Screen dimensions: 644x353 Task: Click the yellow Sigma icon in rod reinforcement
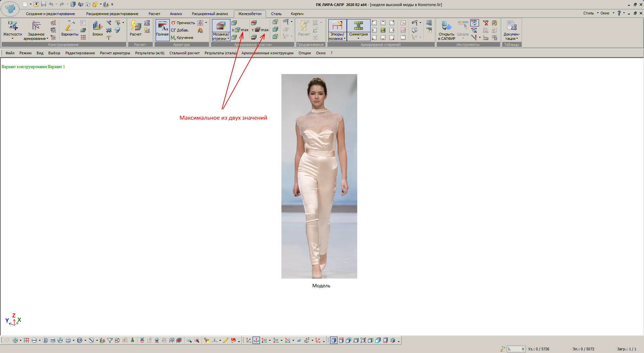(x=383, y=30)
